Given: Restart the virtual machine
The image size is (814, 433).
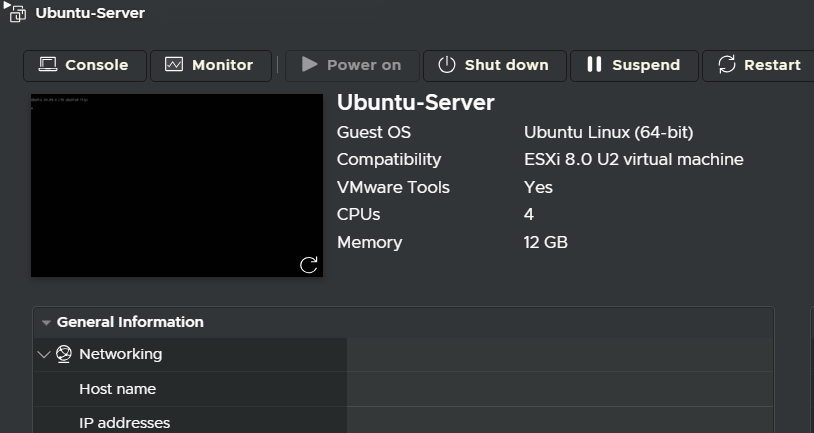Looking at the screenshot, I should (x=759, y=65).
